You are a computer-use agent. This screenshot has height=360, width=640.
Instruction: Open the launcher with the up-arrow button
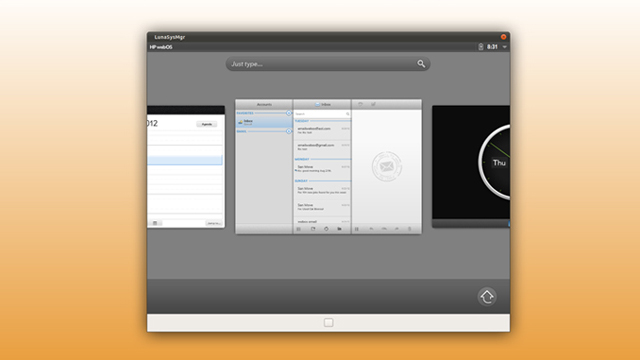[x=487, y=297]
